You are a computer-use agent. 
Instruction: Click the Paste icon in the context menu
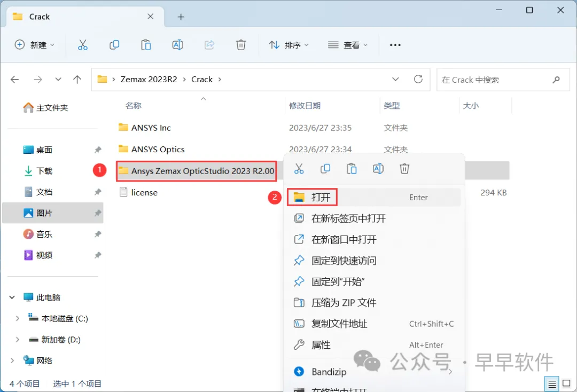click(x=352, y=169)
